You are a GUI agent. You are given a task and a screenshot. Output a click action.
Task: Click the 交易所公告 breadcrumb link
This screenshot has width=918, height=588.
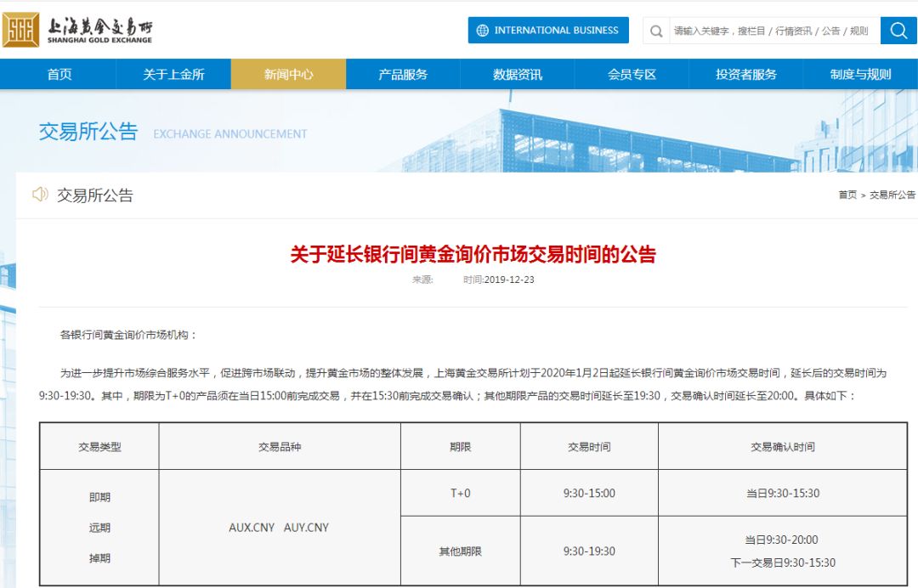pos(892,195)
